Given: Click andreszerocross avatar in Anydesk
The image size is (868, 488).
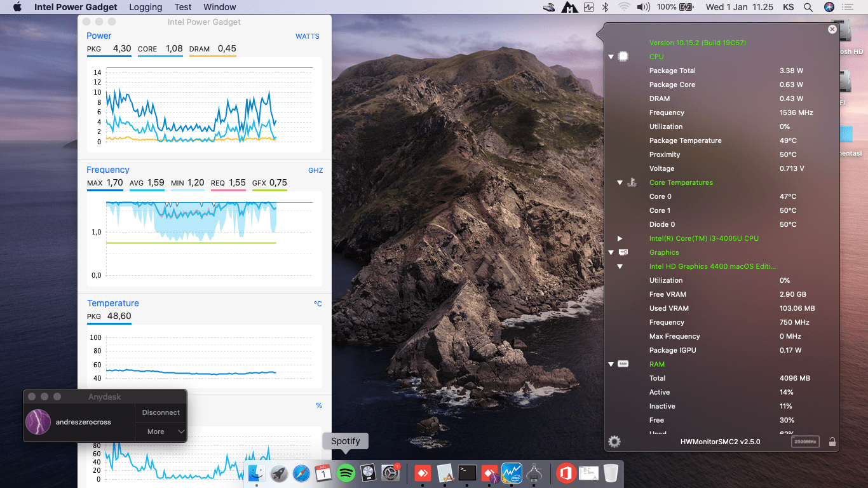Looking at the screenshot, I should [38, 422].
